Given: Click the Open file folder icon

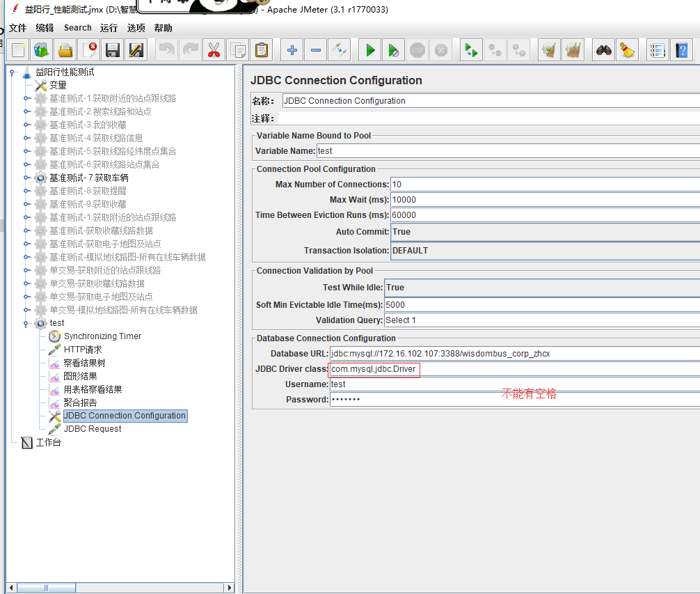Looking at the screenshot, I should click(65, 50).
